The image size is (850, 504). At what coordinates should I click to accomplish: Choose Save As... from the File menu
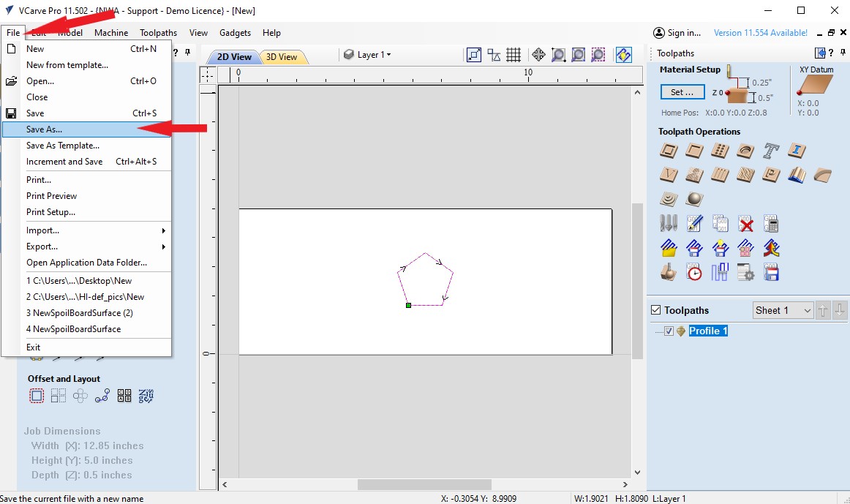(87, 129)
